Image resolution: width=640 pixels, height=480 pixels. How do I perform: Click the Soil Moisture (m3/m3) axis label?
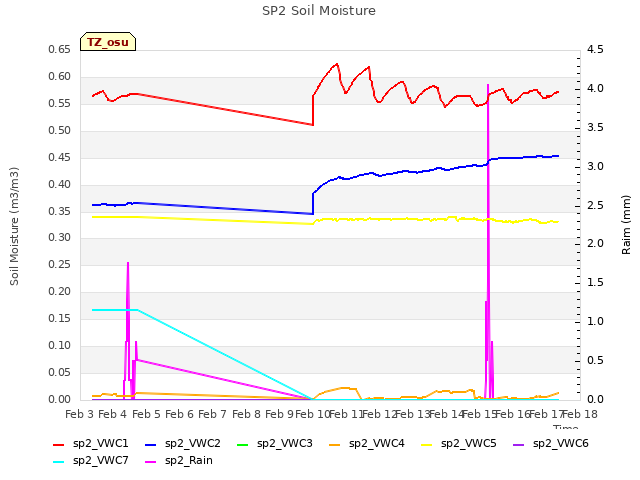tap(14, 226)
